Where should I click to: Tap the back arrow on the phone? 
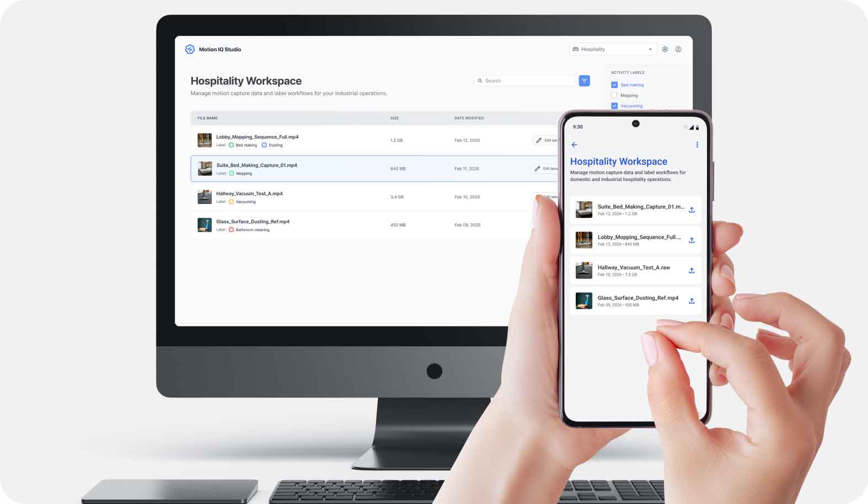[x=574, y=144]
